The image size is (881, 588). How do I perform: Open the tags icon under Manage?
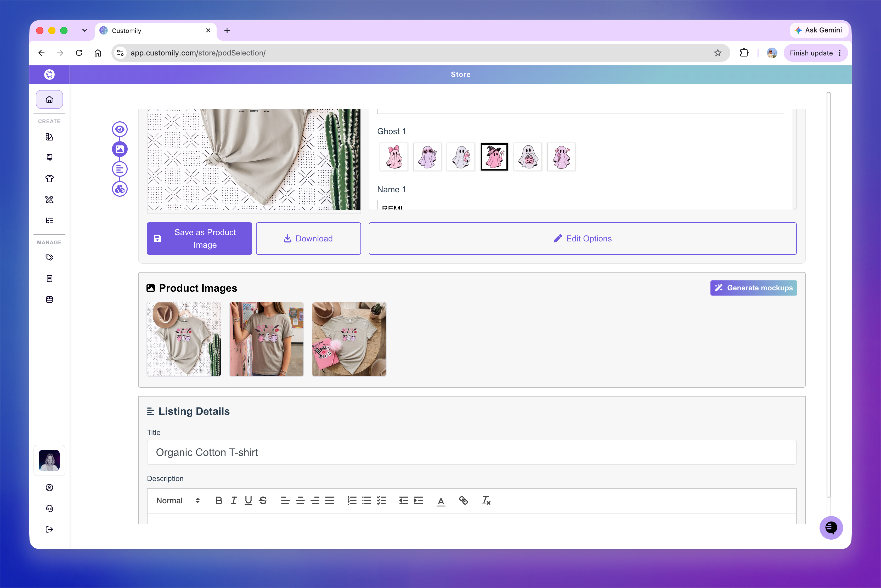pos(49,257)
